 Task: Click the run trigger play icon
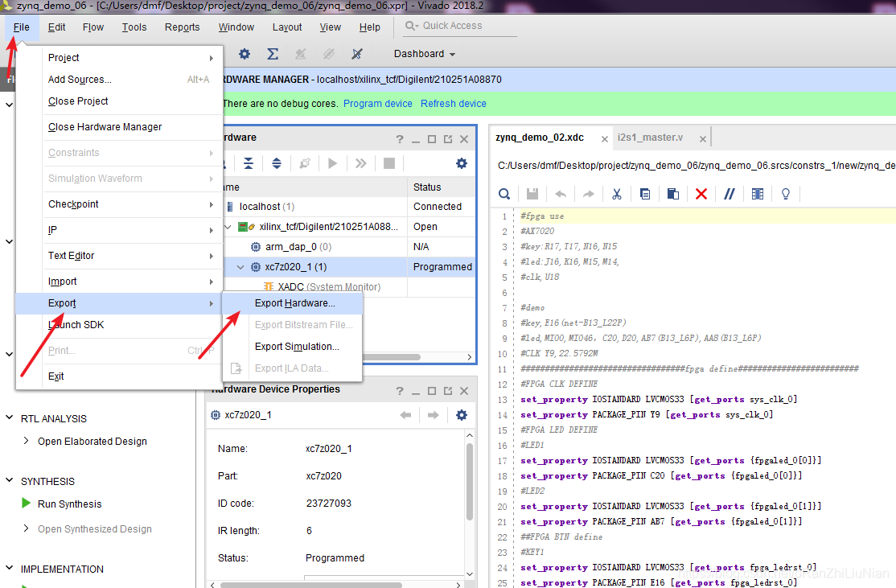point(332,163)
